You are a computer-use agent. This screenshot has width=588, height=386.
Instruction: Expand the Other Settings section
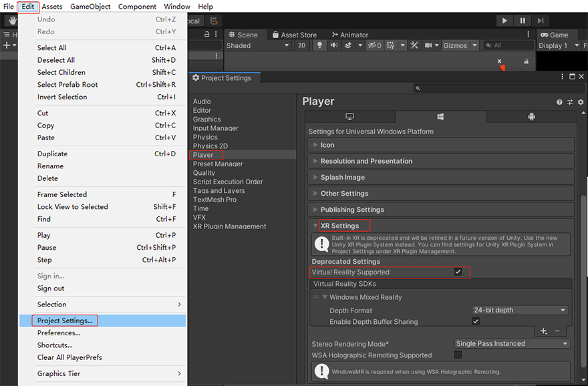[x=441, y=194]
